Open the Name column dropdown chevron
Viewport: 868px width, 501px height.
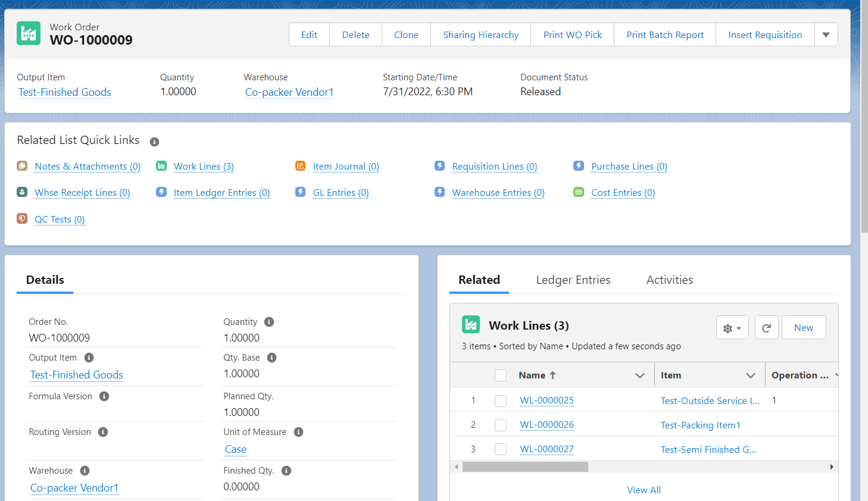640,375
